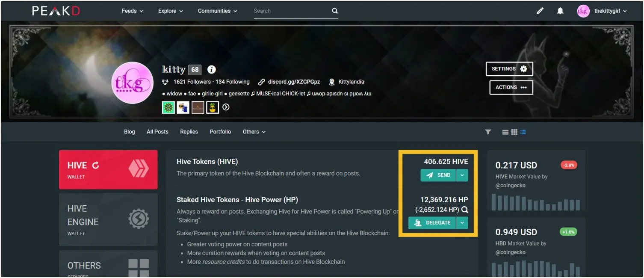Open the pencil compose-post icon
The image size is (644, 278).
tap(540, 11)
